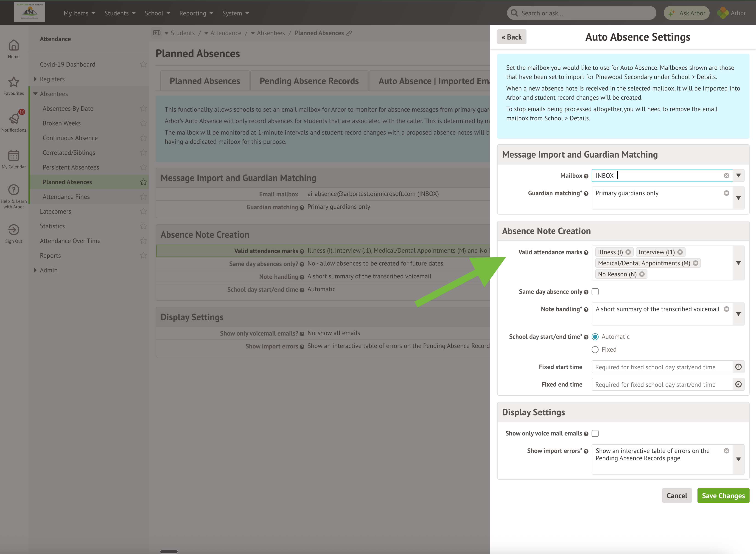
Task: Click the Mailbox help question icon
Action: (586, 176)
